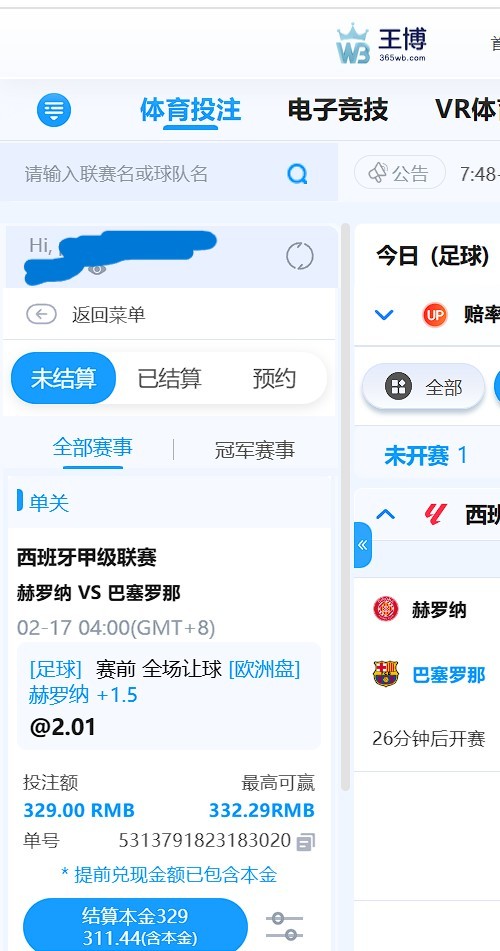This screenshot has width=500, height=951.
Task: Click the 王博 WB logo
Action: pos(382,42)
